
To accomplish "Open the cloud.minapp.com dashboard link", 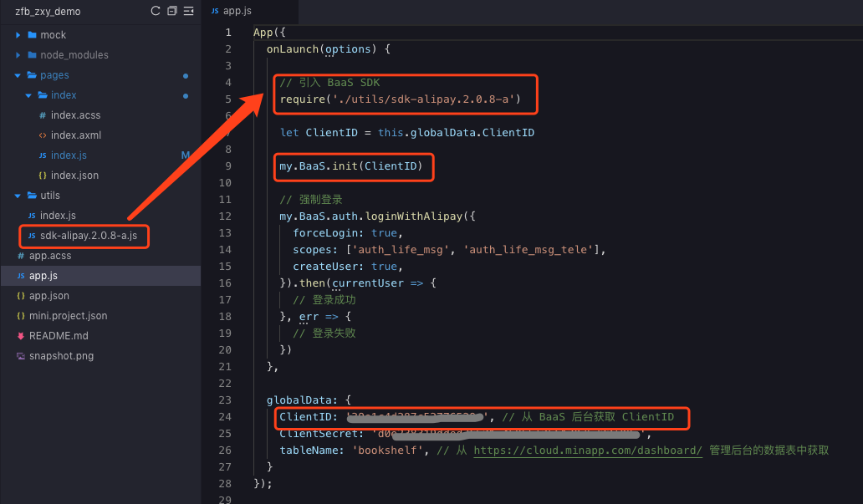I will click(x=588, y=450).
